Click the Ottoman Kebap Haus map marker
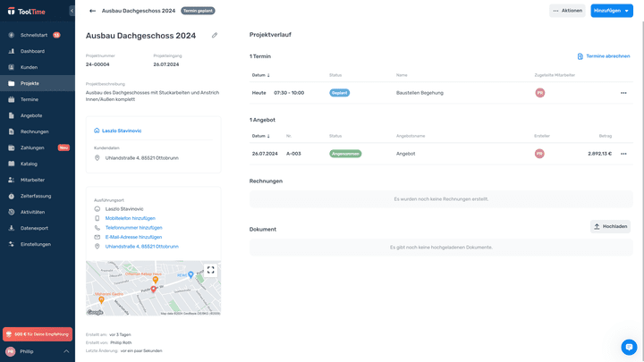 [156, 280]
